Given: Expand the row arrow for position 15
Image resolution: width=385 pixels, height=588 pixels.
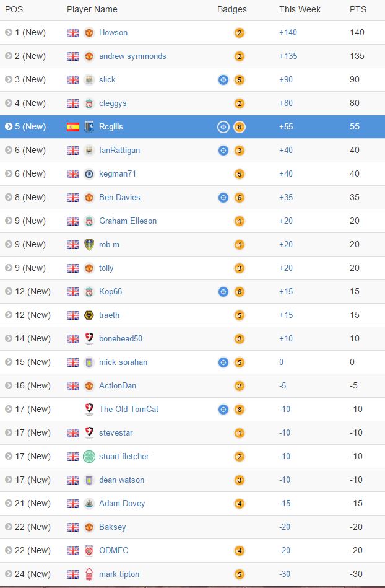Looking at the screenshot, I should coord(9,362).
